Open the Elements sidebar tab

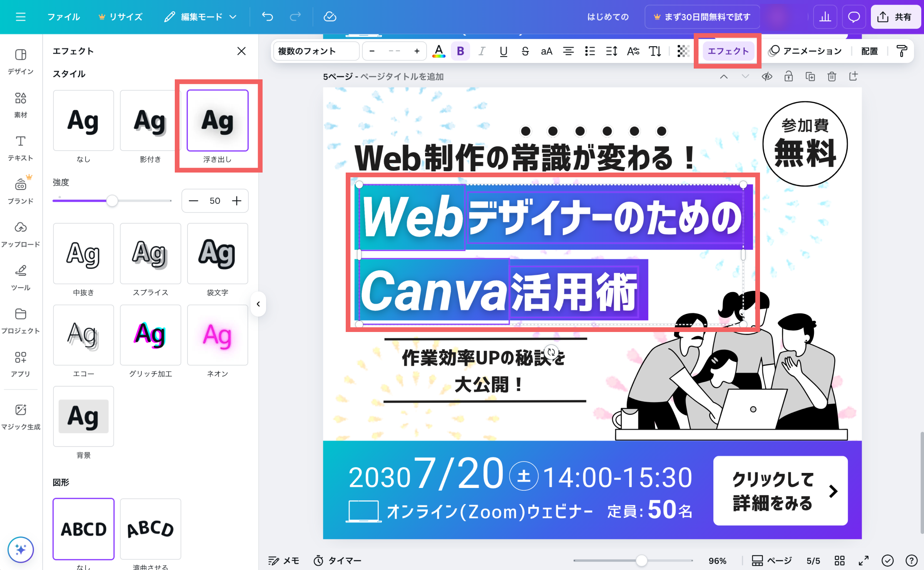pyautogui.click(x=20, y=104)
